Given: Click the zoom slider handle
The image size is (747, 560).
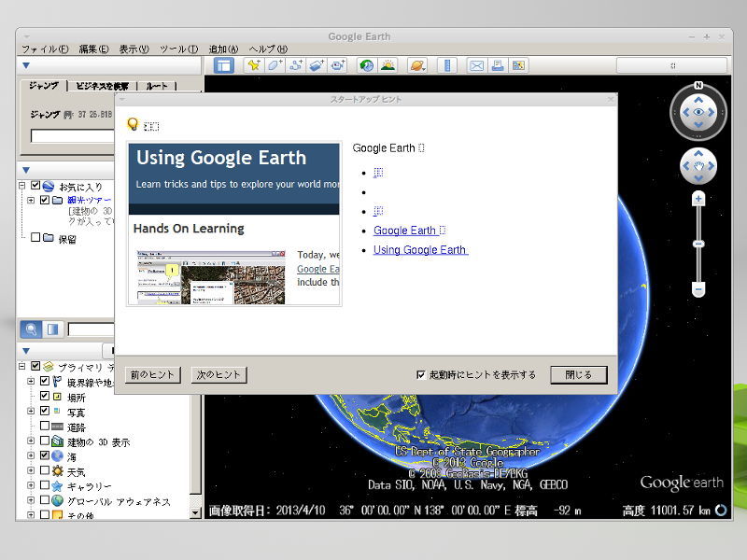Looking at the screenshot, I should 698,244.
